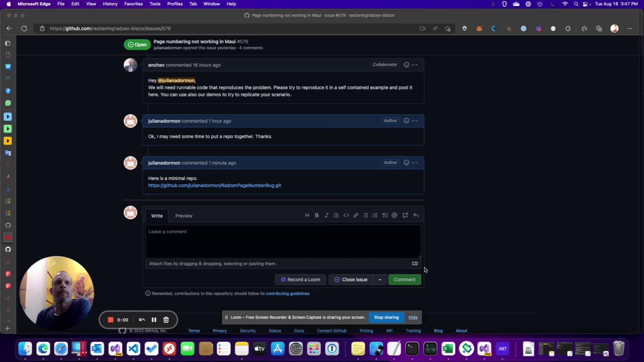Click the Close issue button

point(351,280)
